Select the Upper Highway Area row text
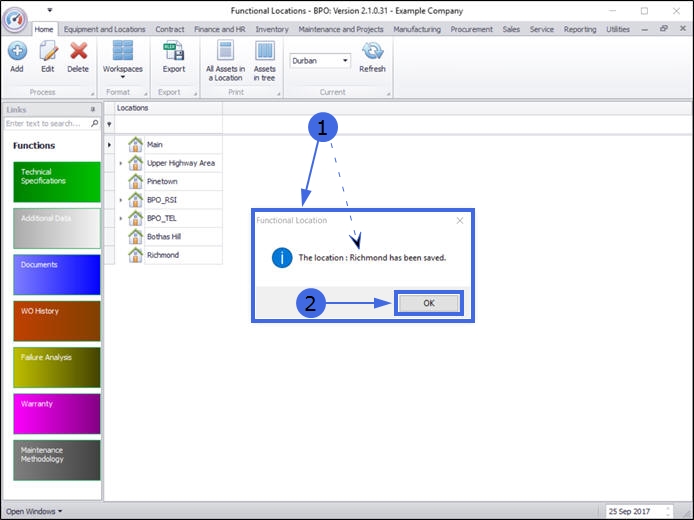Viewport: 694px width, 520px height. [181, 163]
